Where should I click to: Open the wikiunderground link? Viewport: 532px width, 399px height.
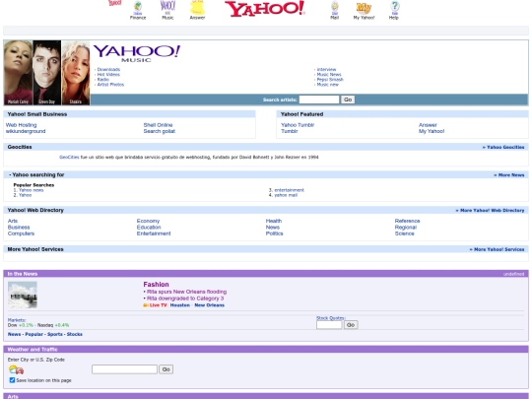pyautogui.click(x=26, y=131)
